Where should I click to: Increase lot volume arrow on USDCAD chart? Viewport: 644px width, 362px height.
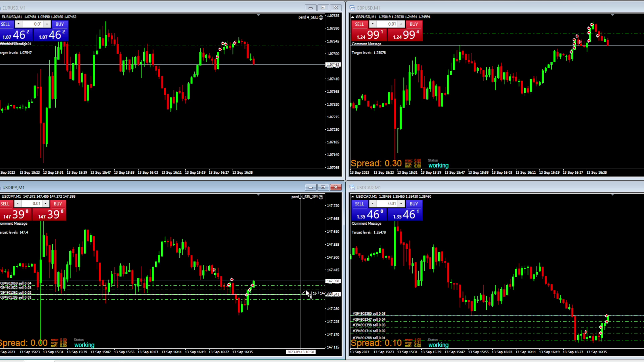[x=401, y=204]
